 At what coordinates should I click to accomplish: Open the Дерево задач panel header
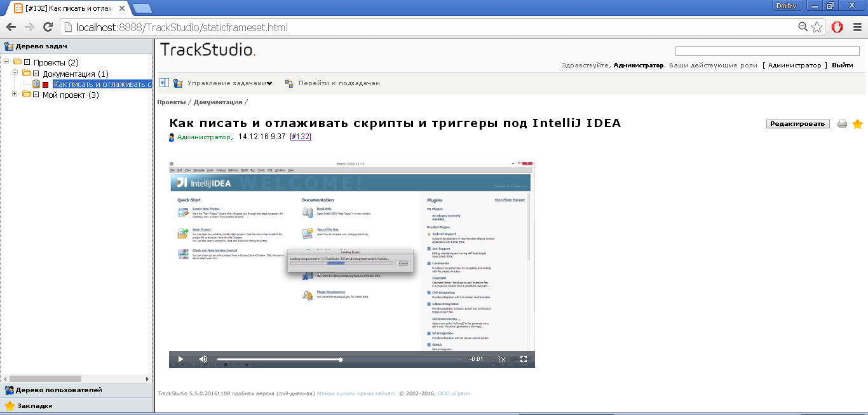click(77, 46)
